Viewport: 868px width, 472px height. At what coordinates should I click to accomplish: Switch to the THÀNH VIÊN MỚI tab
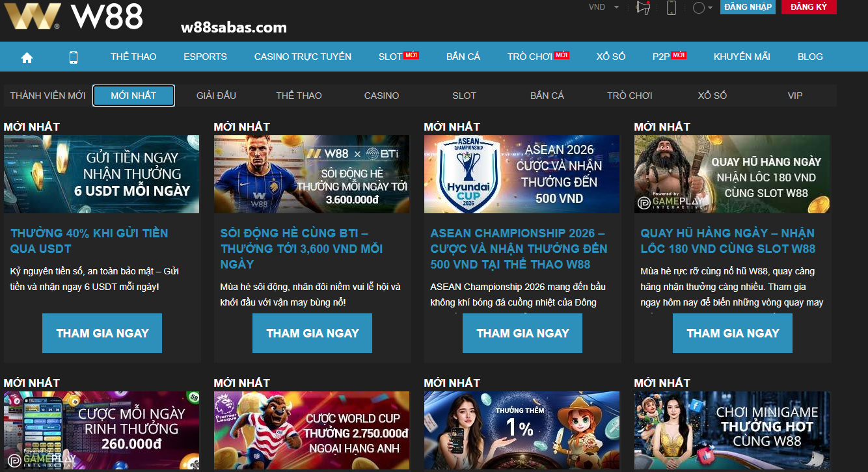(x=48, y=96)
